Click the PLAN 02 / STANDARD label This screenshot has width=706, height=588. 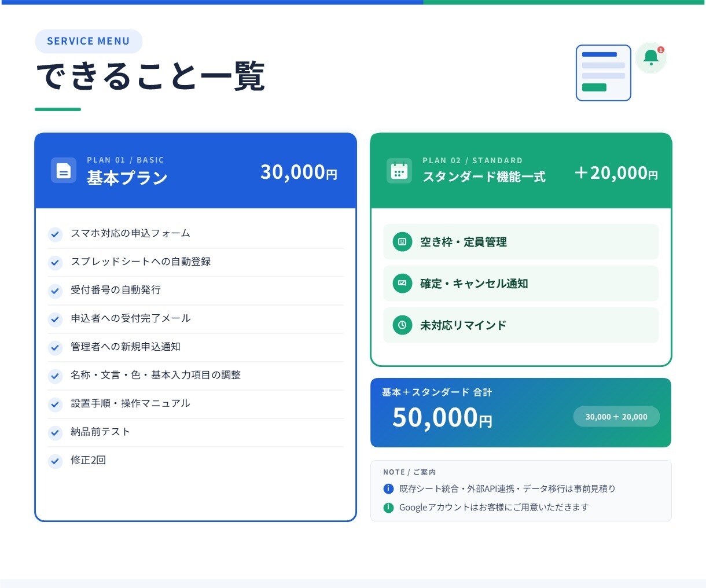coord(472,160)
